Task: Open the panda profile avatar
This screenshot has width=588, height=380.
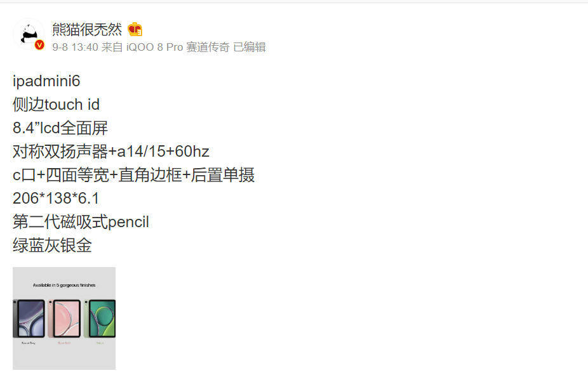Action: click(x=29, y=34)
